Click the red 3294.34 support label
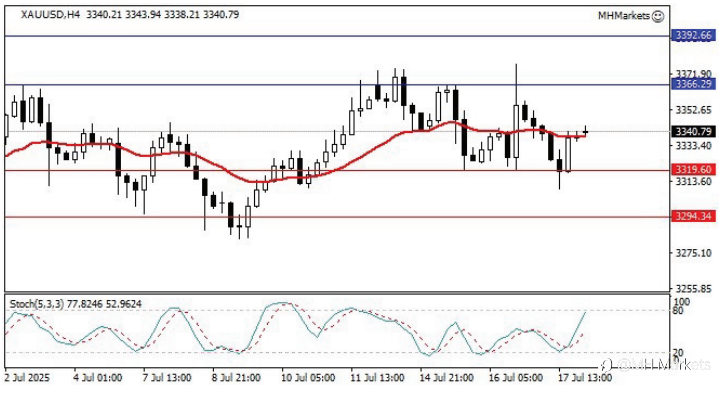Viewport: 720px width, 393px height. pos(693,216)
